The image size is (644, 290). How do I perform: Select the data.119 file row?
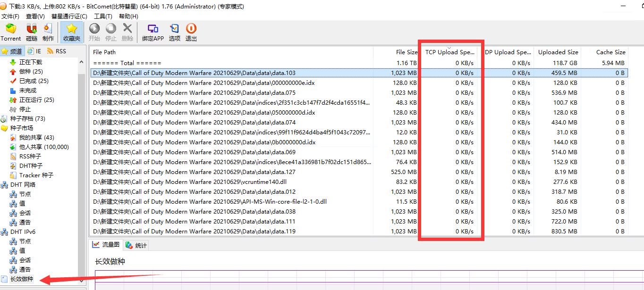point(359,231)
